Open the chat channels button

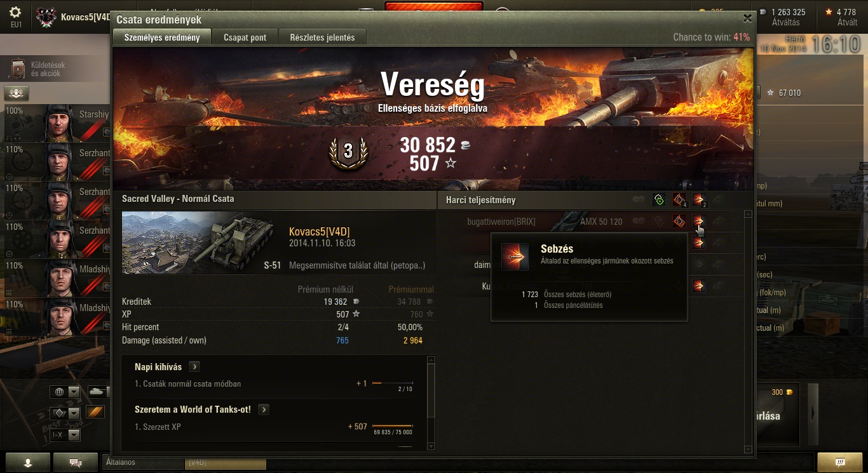[76, 462]
